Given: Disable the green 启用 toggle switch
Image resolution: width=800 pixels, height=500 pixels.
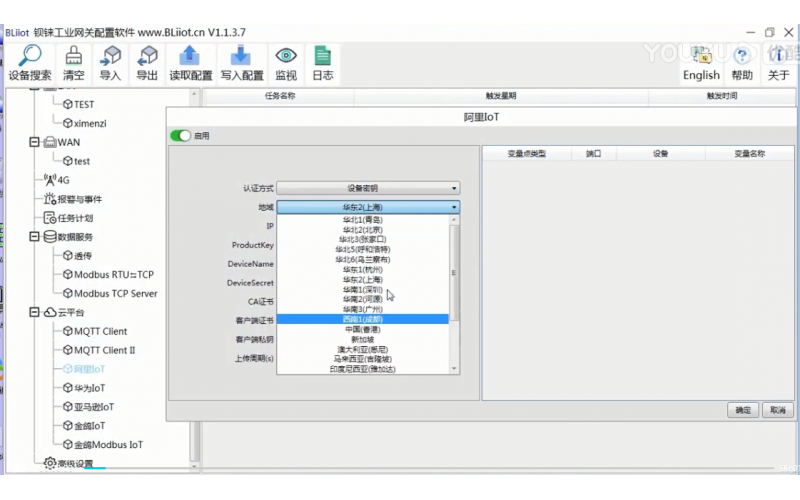Looking at the screenshot, I should (x=180, y=136).
